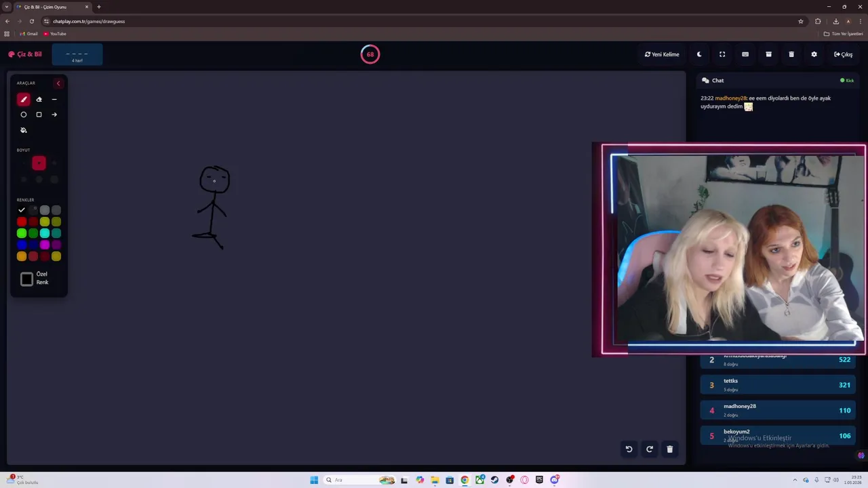Reload the page in browser

(31, 21)
